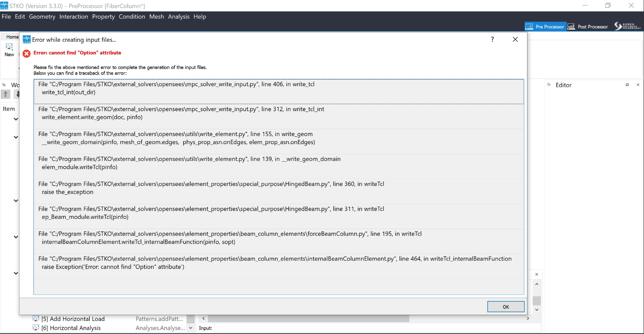Select the HingedBeam.py line 360 traceback entry
644x334 pixels.
point(279,191)
